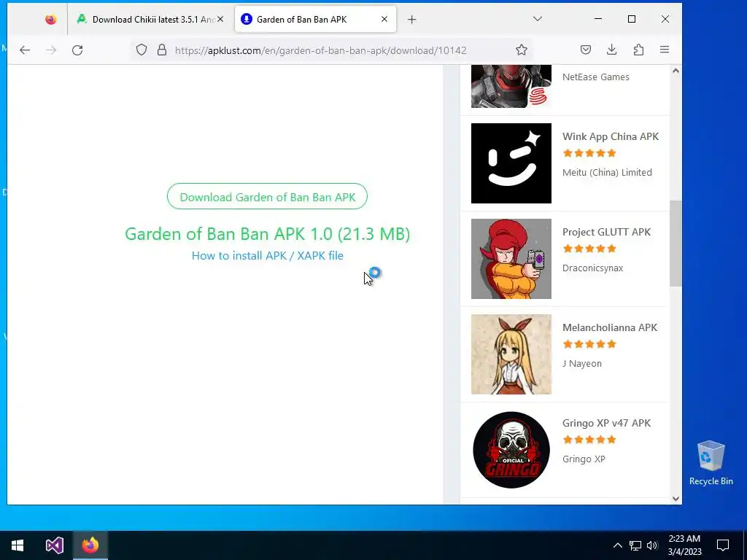The width and height of the screenshot is (747, 560).
Task: Open the taskbar clock and date
Action: click(x=684, y=545)
